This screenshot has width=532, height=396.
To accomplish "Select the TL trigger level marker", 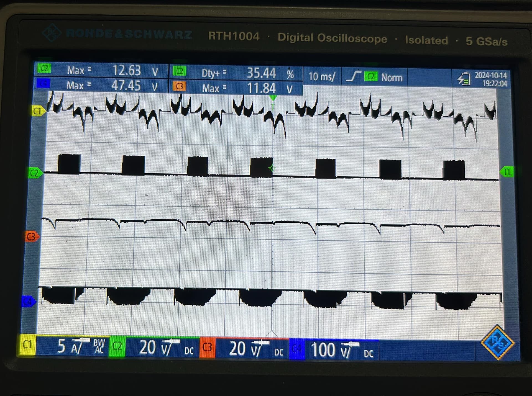I will click(x=507, y=172).
